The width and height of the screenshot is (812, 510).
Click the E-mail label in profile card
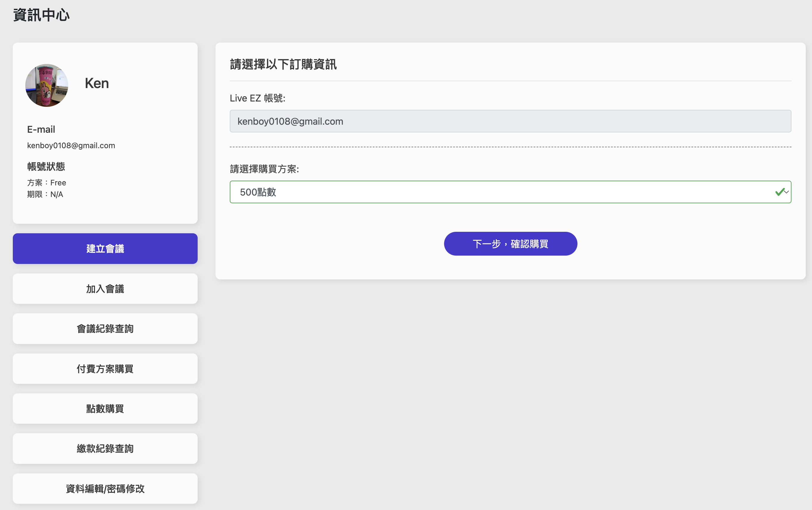pos(41,129)
